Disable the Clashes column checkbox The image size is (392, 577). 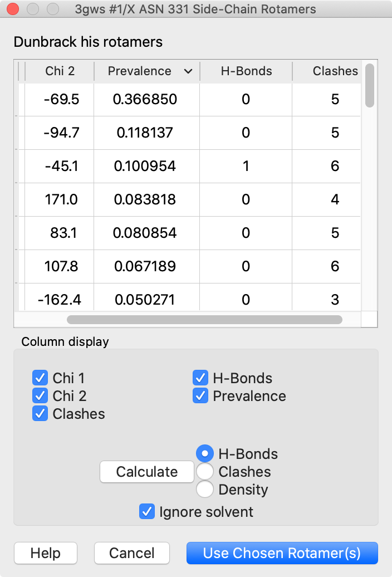coord(40,414)
